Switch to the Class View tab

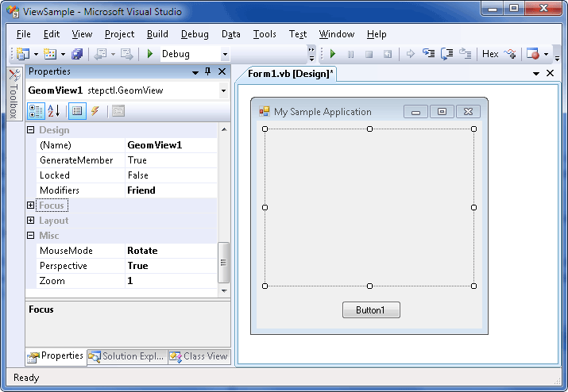point(199,356)
